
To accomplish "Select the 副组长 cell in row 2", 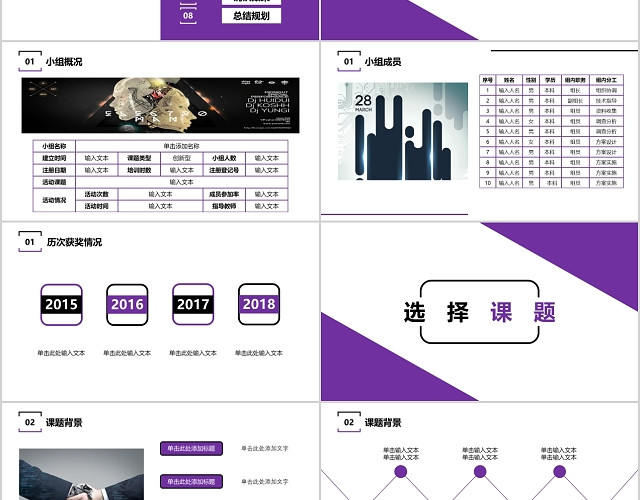I will coord(575,100).
